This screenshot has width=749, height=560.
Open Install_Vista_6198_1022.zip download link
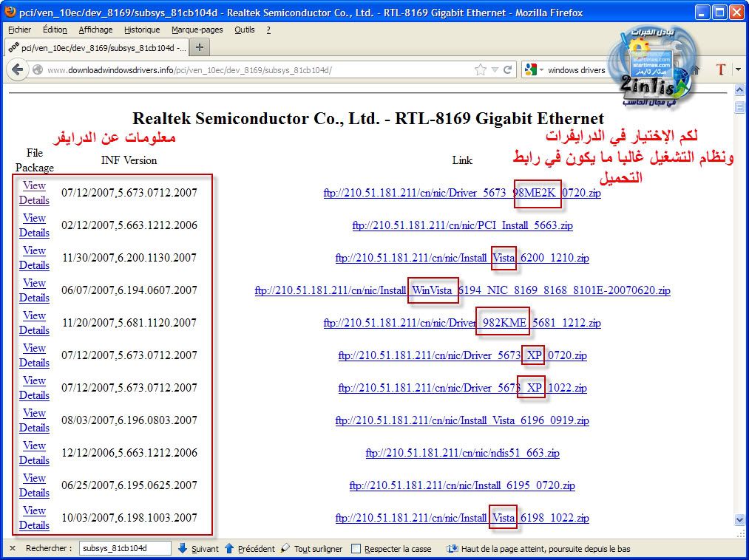(462, 517)
